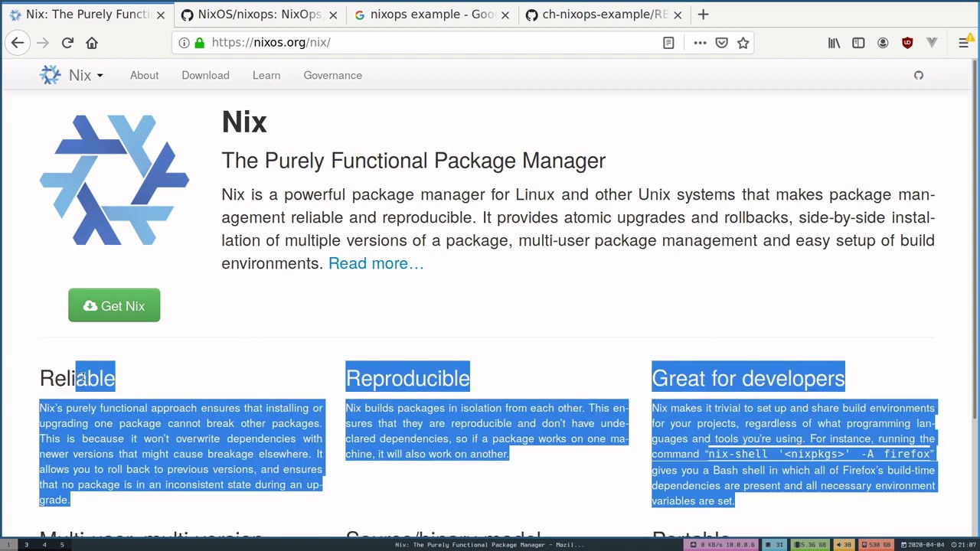Toggle the sidebar panel icon
The width and height of the screenshot is (980, 551).
pos(858,43)
